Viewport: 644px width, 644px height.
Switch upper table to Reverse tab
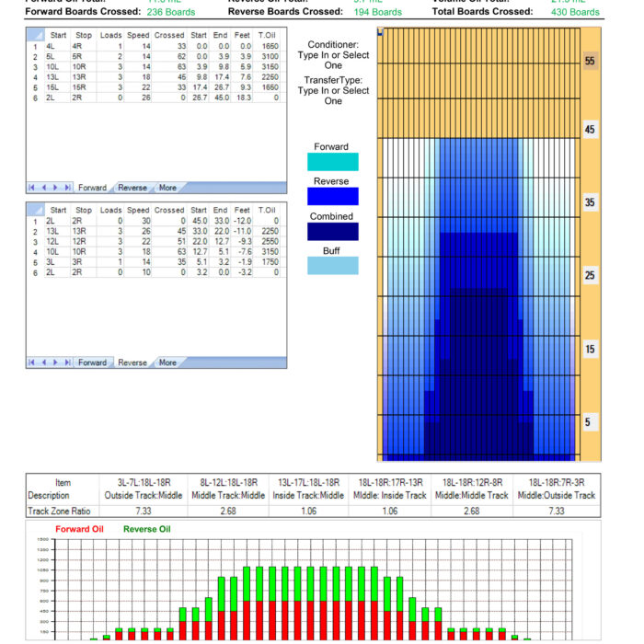pos(132,188)
